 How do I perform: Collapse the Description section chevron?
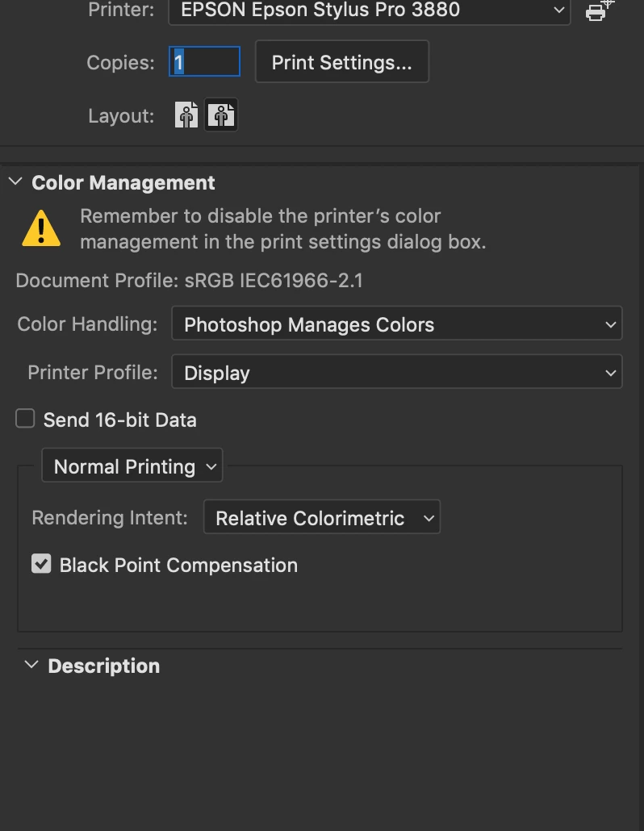(31, 665)
